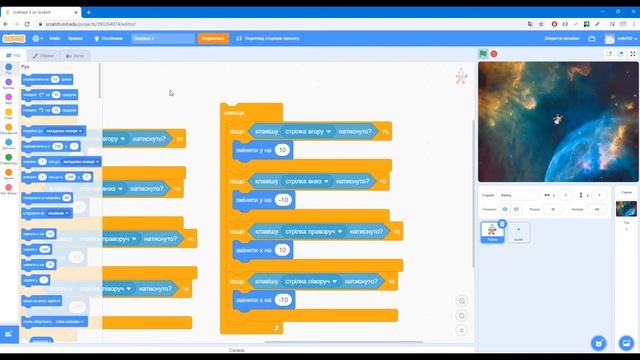Click the block palette scrollbar
Viewport: 640px width, 360px height.
click(99, 80)
